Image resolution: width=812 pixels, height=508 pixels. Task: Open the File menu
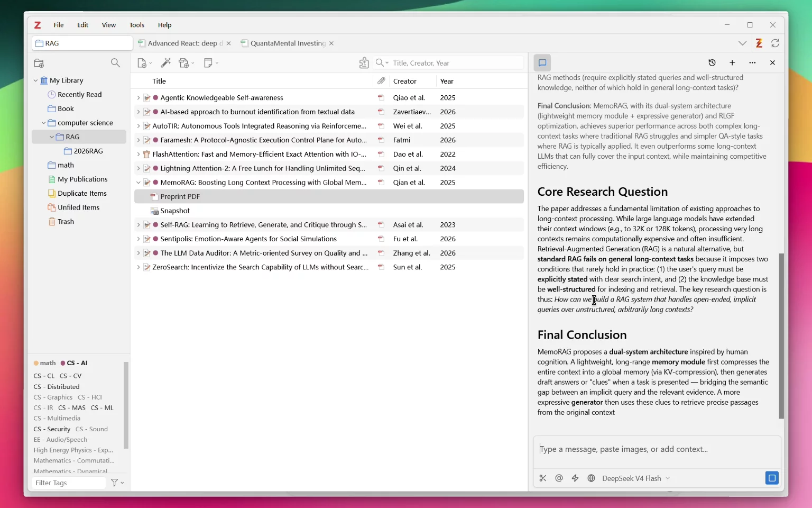(x=59, y=25)
